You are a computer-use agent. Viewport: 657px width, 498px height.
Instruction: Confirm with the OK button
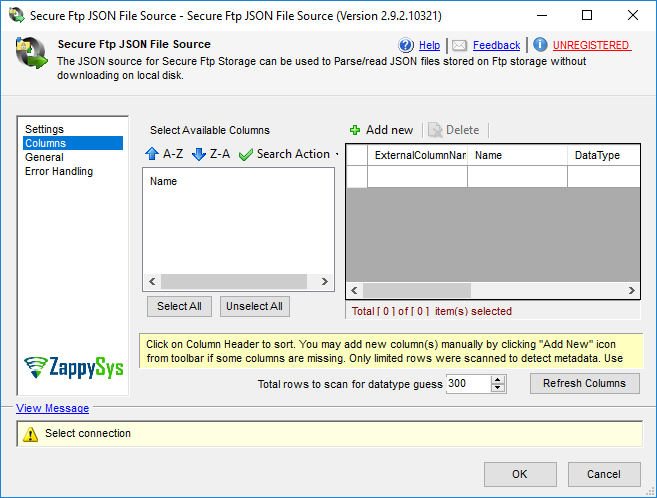[520, 475]
